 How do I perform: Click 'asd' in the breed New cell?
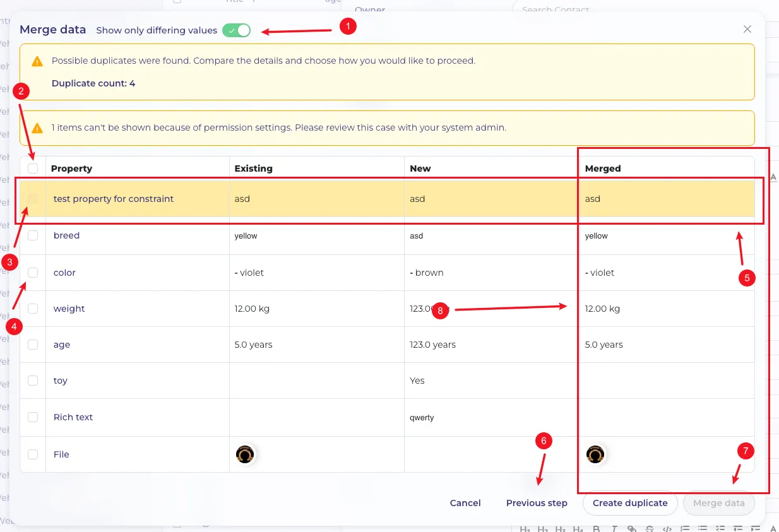point(416,236)
